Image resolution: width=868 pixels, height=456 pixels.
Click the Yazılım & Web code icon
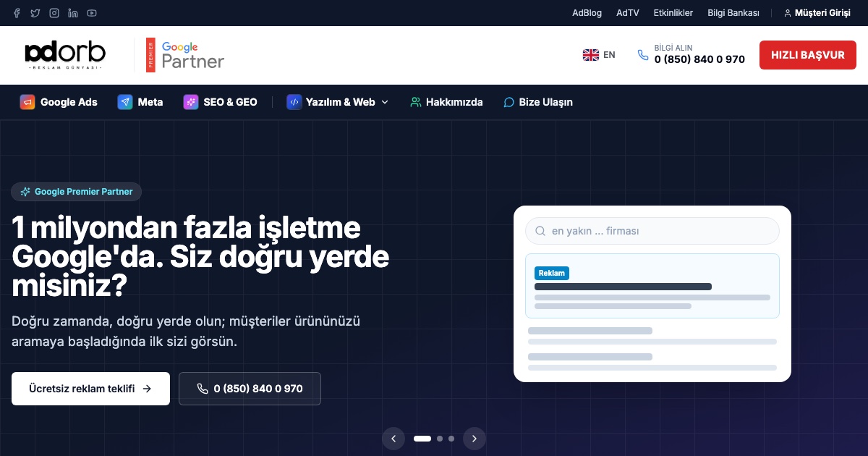click(294, 102)
